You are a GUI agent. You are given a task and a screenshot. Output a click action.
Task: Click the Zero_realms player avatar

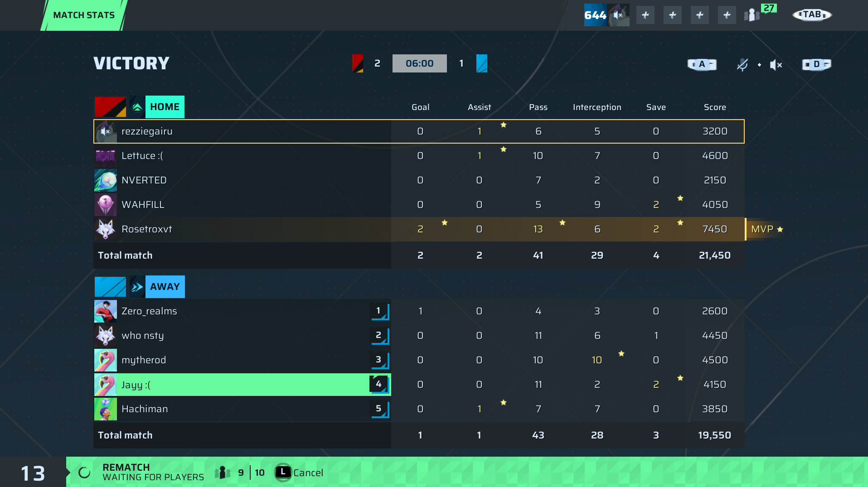click(106, 311)
